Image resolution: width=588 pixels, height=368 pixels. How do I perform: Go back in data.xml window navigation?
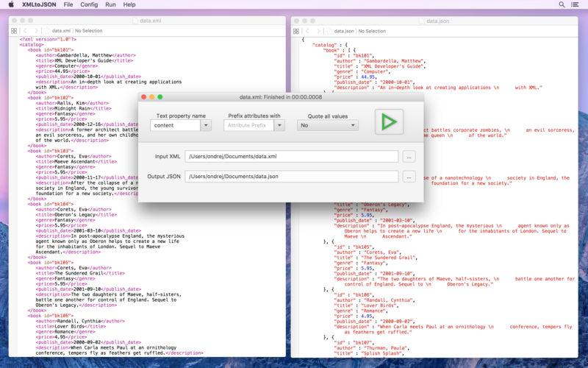click(x=25, y=31)
